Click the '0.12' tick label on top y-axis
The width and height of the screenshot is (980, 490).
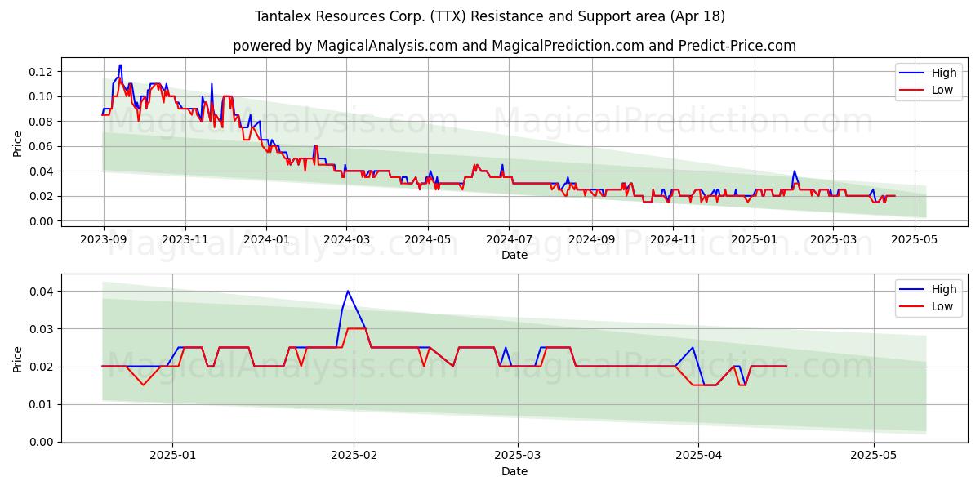pyautogui.click(x=42, y=72)
